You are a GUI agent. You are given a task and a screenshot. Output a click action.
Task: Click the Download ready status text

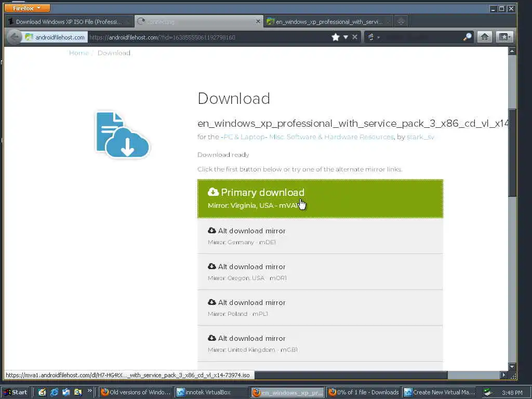tap(223, 155)
